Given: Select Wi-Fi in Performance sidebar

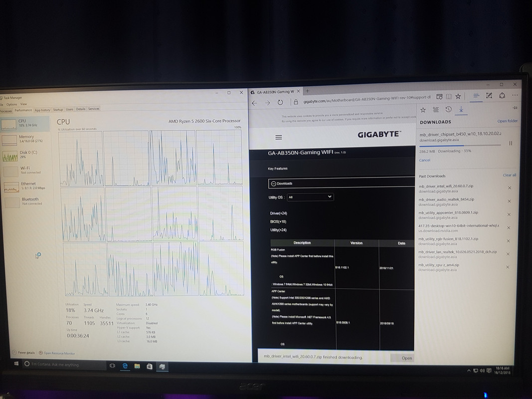Looking at the screenshot, I should click(26, 170).
